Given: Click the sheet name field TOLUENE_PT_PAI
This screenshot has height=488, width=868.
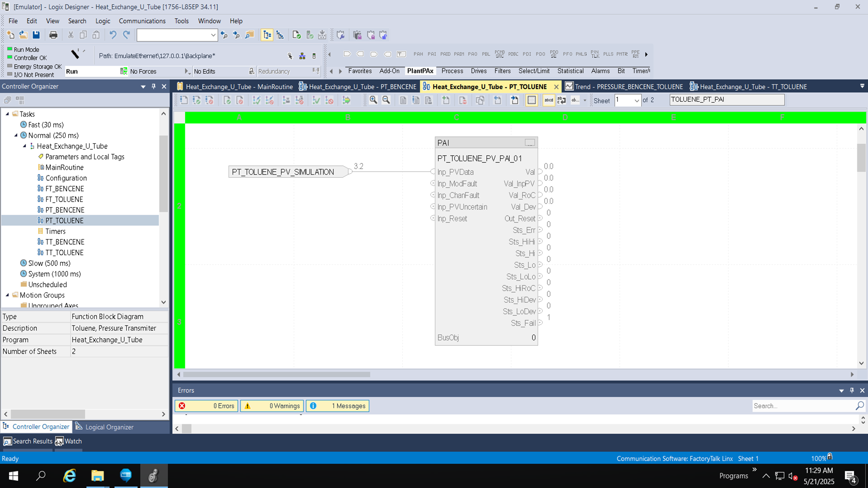Looking at the screenshot, I should tap(727, 100).
